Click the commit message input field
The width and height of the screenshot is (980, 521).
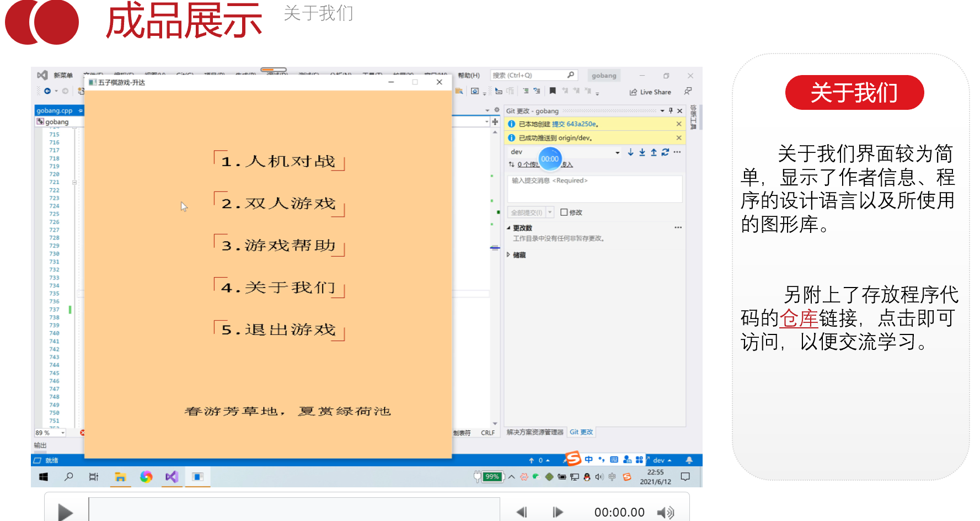[x=594, y=189]
